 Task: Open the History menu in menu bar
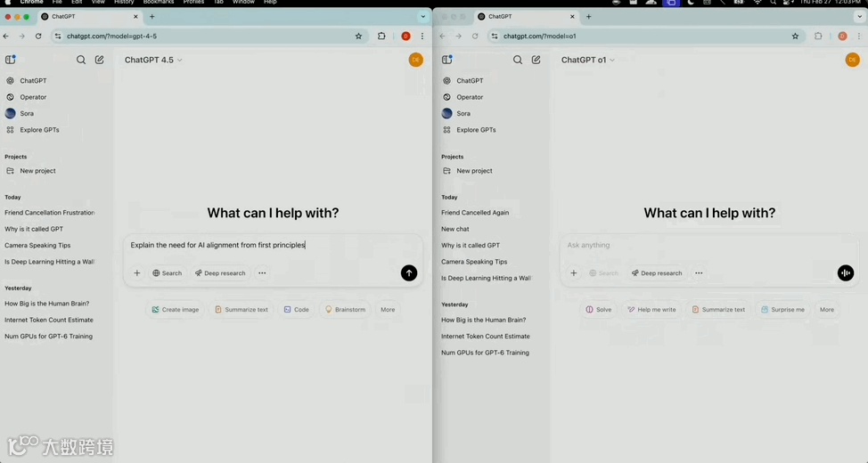[x=124, y=2]
